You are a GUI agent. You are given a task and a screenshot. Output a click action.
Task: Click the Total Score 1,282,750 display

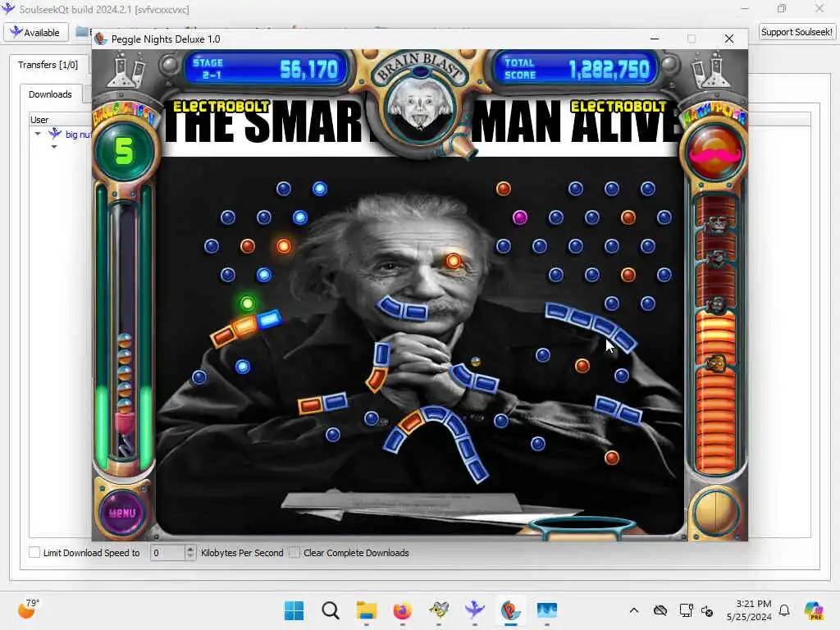(577, 69)
